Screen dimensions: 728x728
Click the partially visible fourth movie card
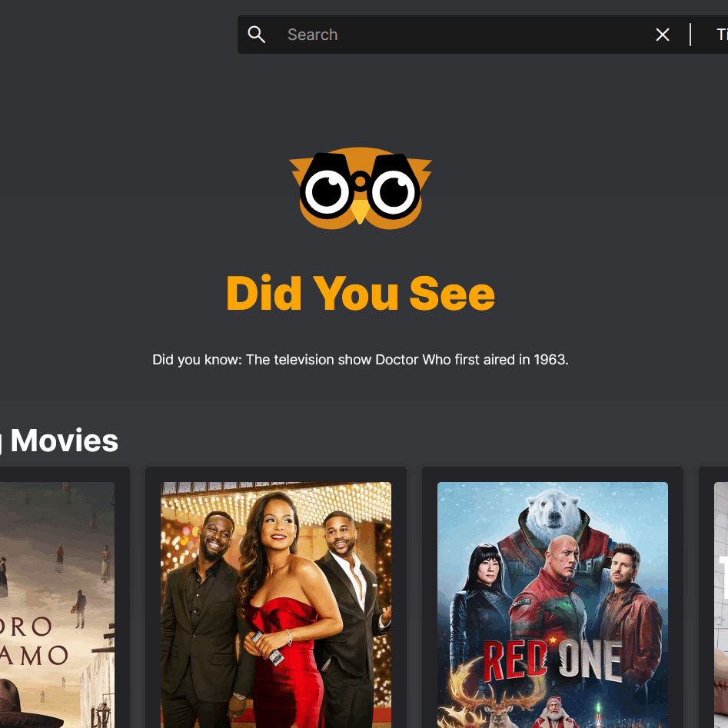713,599
